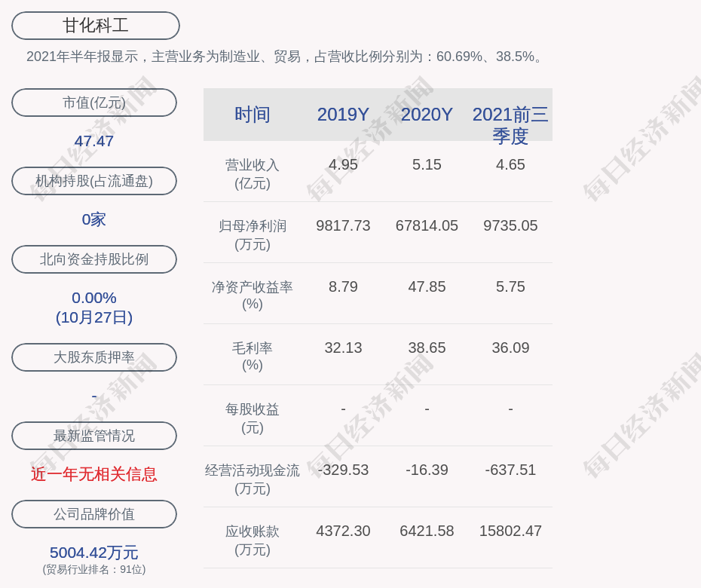Click the 大股东质押率 pill

94,357
